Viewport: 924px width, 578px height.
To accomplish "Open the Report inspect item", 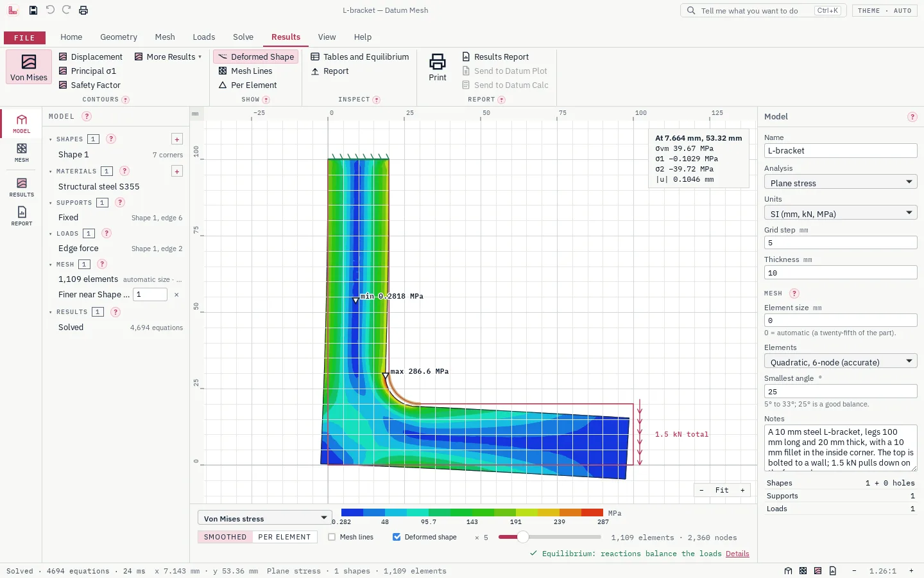I will coord(330,71).
